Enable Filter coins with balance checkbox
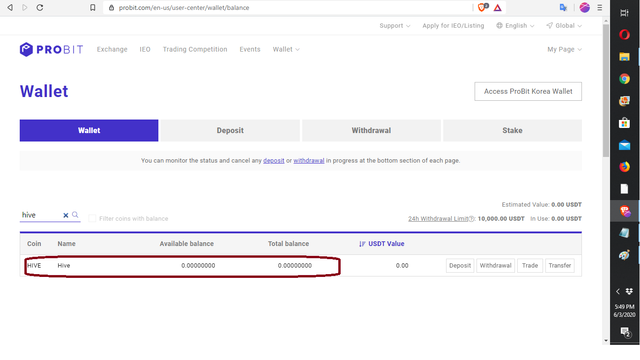 [92, 218]
